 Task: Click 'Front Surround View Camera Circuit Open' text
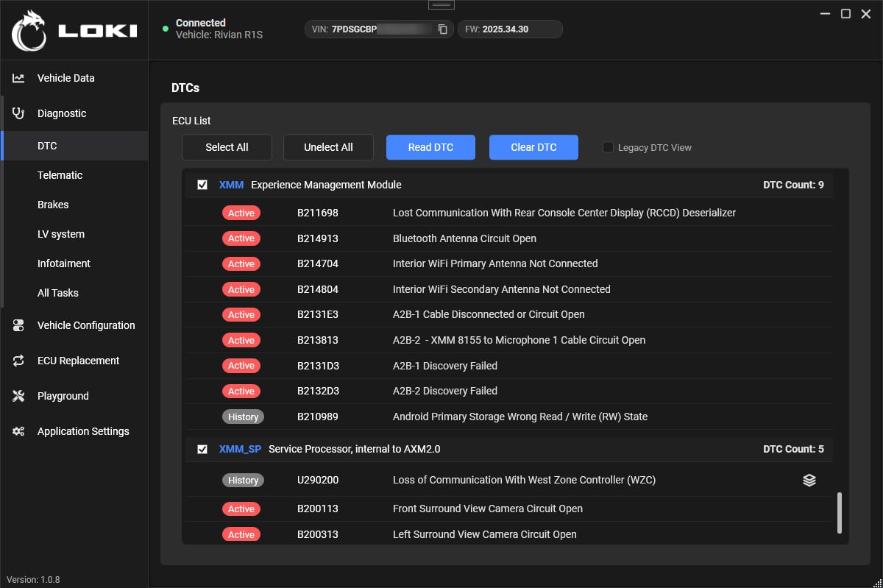488,509
